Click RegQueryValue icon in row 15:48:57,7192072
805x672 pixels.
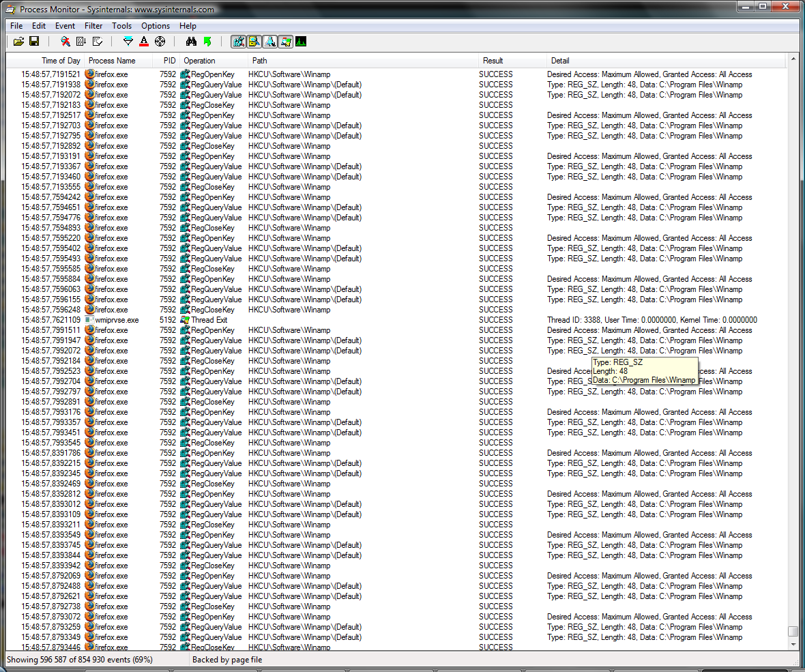186,95
